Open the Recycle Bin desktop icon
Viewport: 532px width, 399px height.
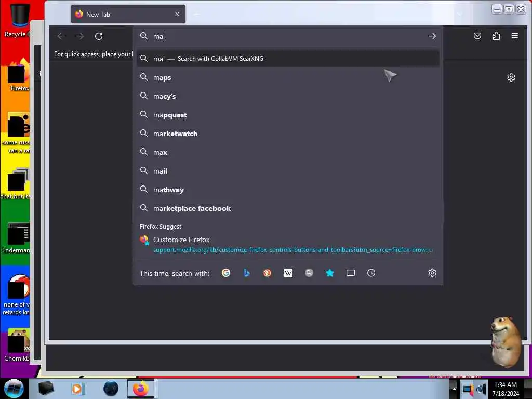pyautogui.click(x=19, y=20)
